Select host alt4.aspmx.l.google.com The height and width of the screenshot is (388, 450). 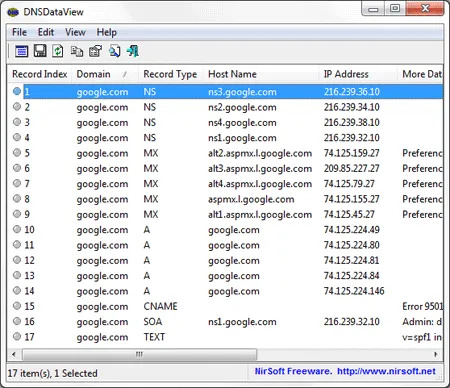point(260,184)
